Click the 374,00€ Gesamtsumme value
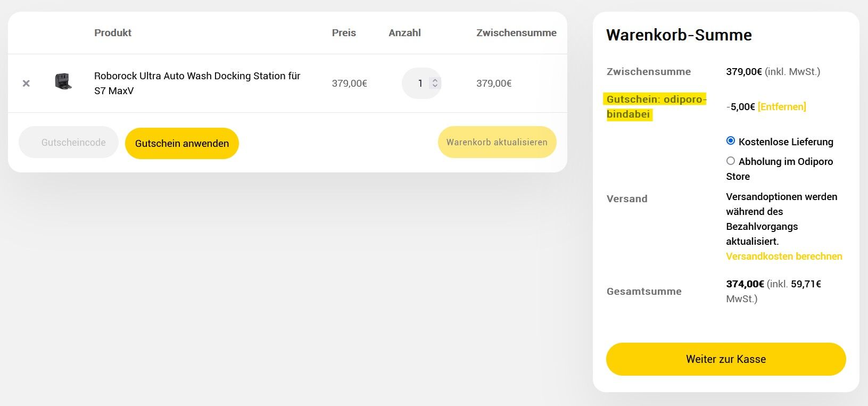 pos(745,284)
